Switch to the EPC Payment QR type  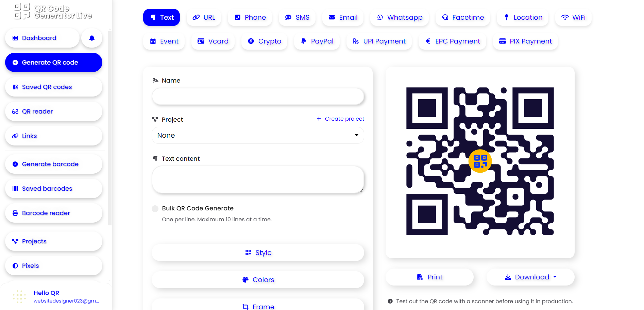pos(453,41)
